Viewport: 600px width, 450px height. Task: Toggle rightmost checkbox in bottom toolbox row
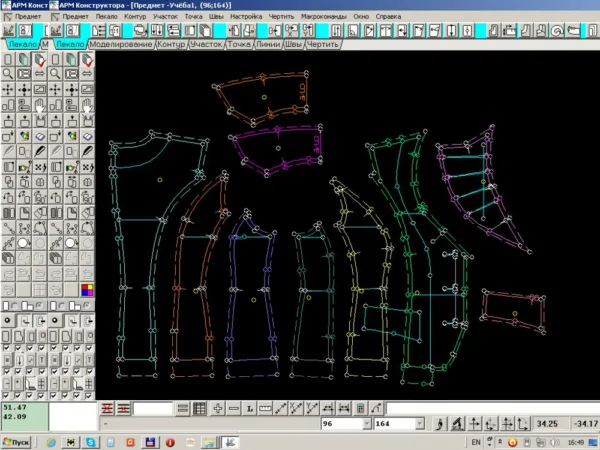[x=89, y=395]
